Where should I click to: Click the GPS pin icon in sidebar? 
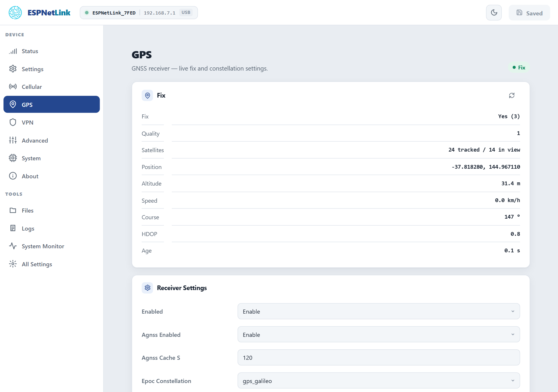pyautogui.click(x=13, y=104)
